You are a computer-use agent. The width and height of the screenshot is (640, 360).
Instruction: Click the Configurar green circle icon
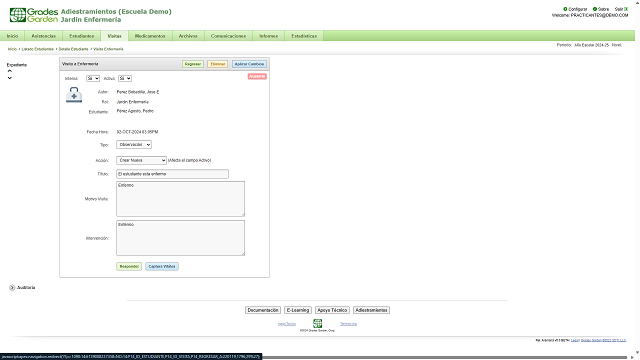[x=565, y=9]
